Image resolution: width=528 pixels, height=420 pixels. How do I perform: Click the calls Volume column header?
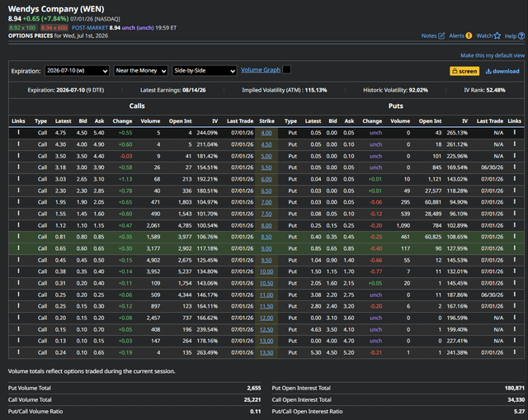pos(150,121)
